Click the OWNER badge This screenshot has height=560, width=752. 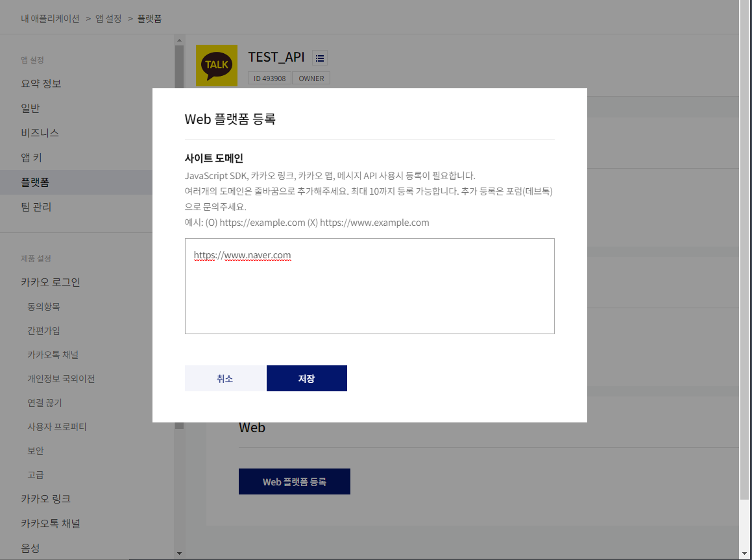[x=311, y=78]
